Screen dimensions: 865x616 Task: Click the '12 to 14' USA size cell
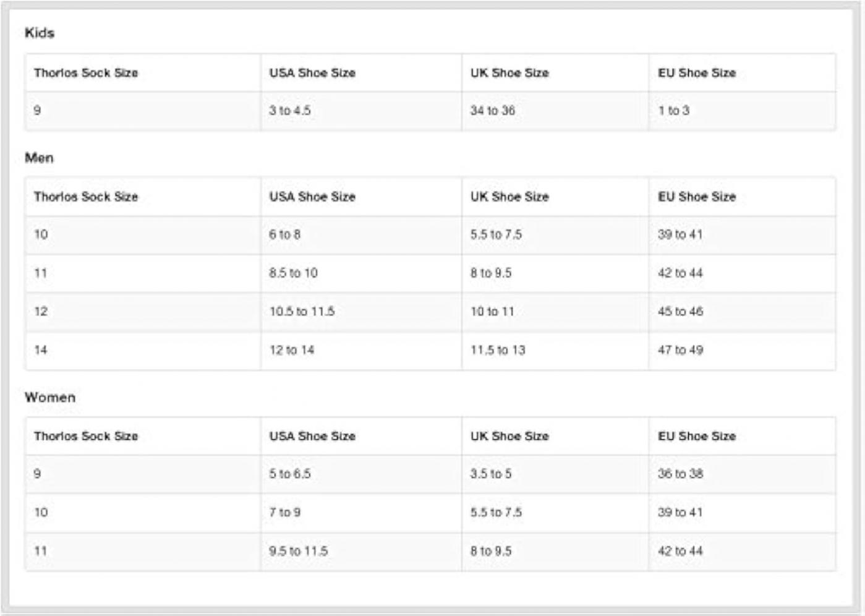(x=292, y=350)
